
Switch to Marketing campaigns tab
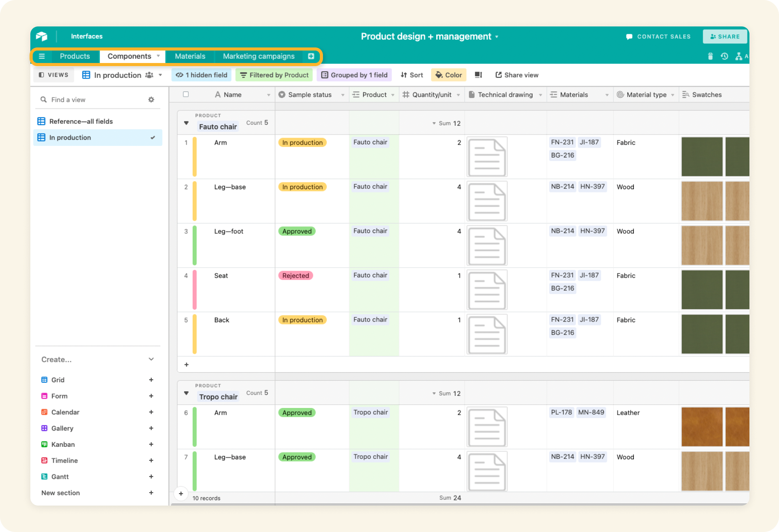(258, 56)
